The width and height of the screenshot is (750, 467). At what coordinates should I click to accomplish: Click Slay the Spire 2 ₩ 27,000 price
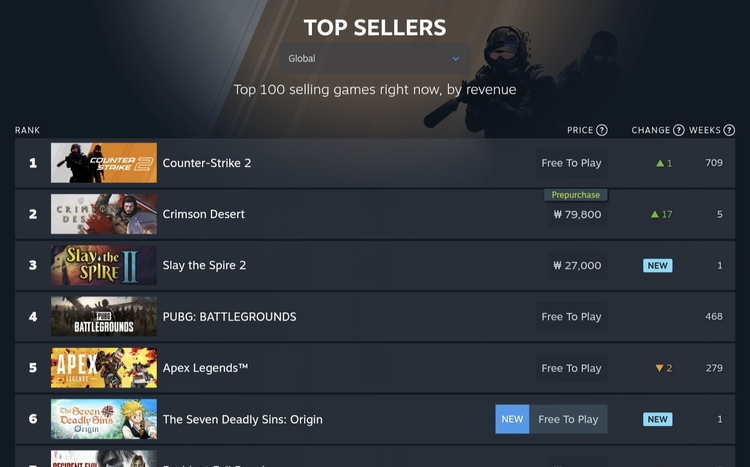point(577,266)
